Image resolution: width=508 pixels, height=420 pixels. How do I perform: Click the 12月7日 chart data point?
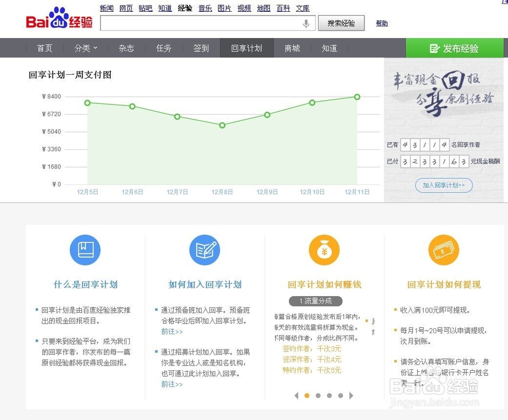pos(177,117)
